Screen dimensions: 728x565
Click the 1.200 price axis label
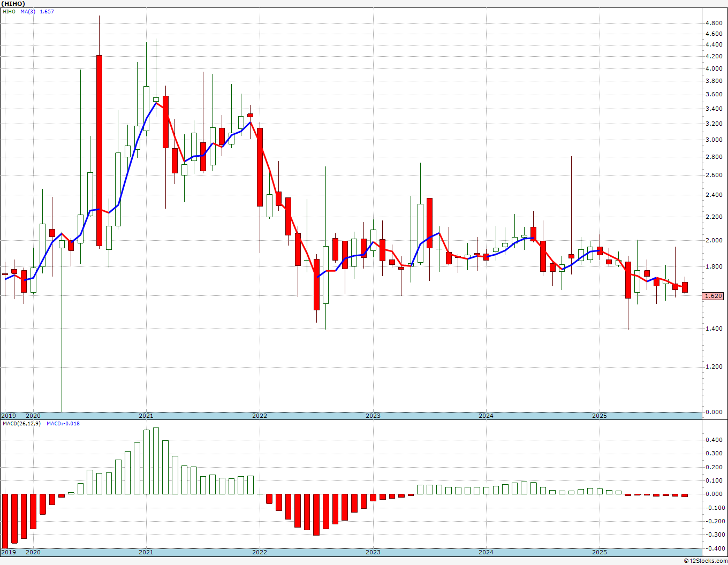tap(714, 367)
